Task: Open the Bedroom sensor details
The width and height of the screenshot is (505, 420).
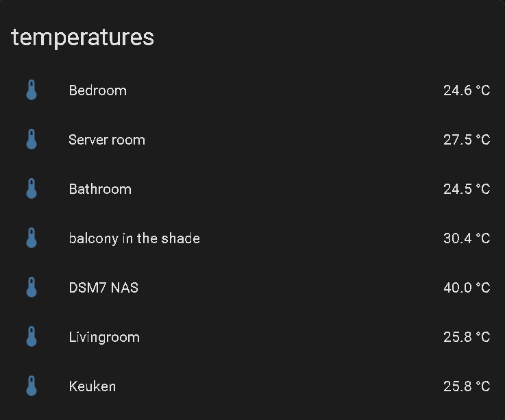Action: click(97, 90)
